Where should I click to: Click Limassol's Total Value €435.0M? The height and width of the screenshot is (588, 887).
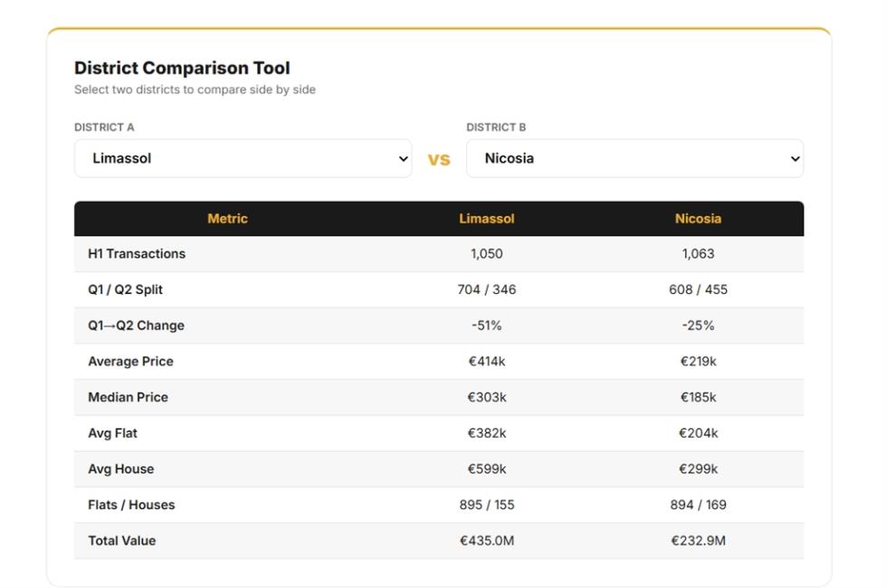487,541
